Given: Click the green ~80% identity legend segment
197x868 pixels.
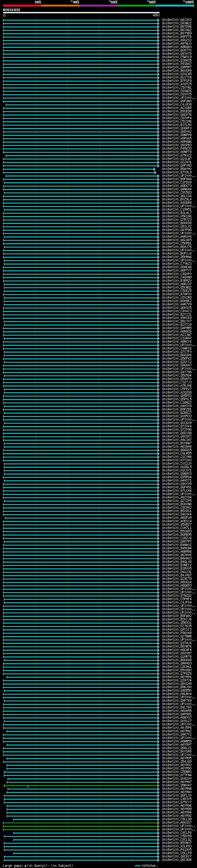Looking at the screenshot, I should tap(137, 6).
